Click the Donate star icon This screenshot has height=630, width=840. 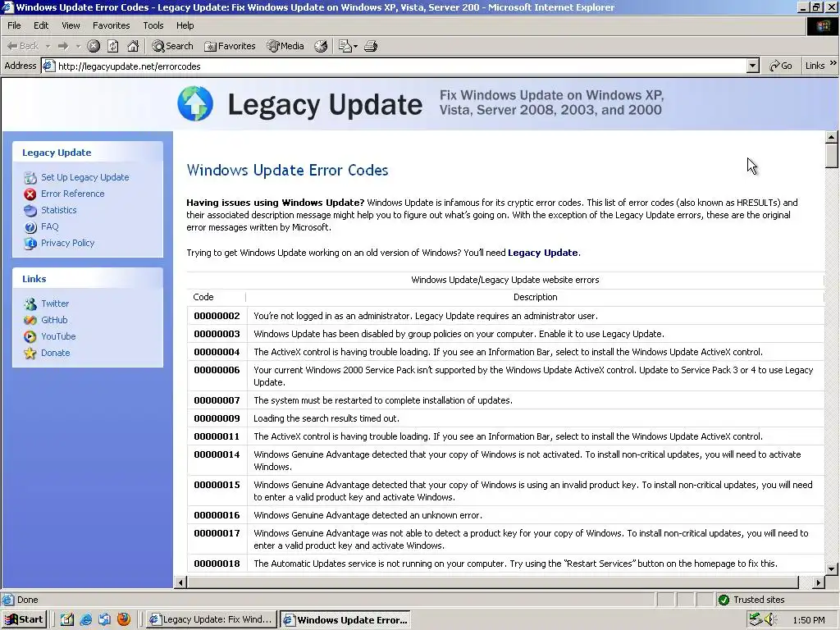click(30, 353)
